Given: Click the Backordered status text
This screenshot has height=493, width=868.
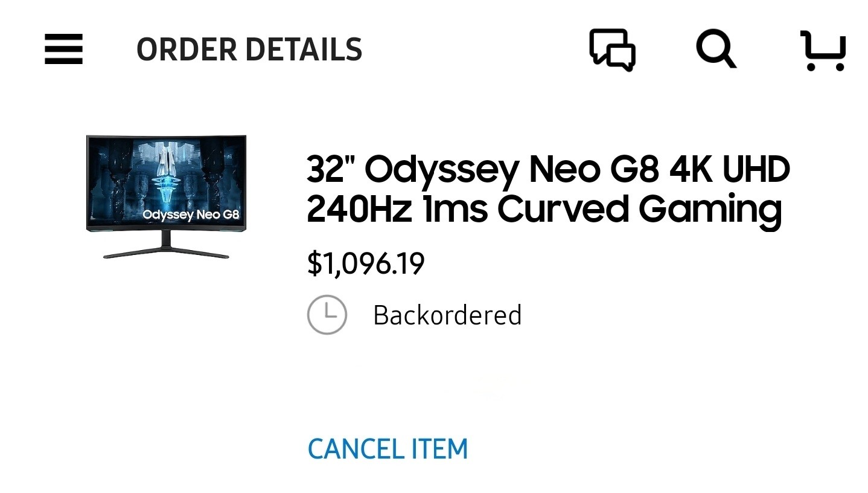Looking at the screenshot, I should point(447,315).
